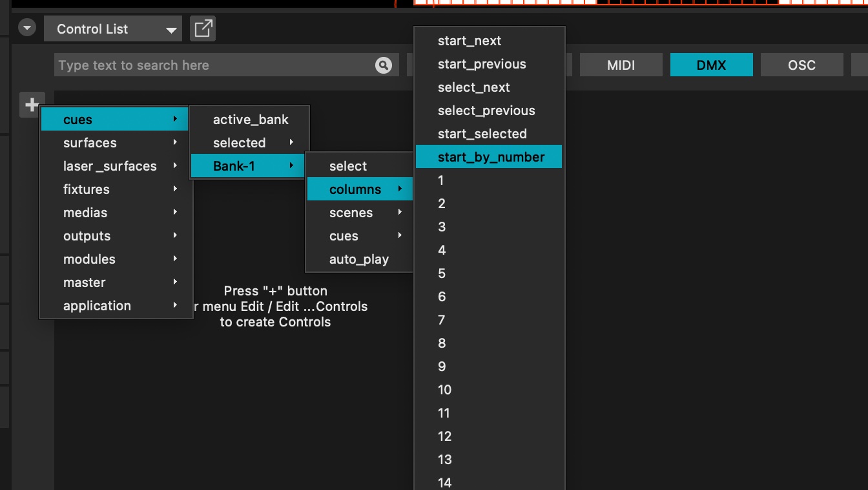Choose column 6
This screenshot has width=868, height=490.
[x=489, y=297]
